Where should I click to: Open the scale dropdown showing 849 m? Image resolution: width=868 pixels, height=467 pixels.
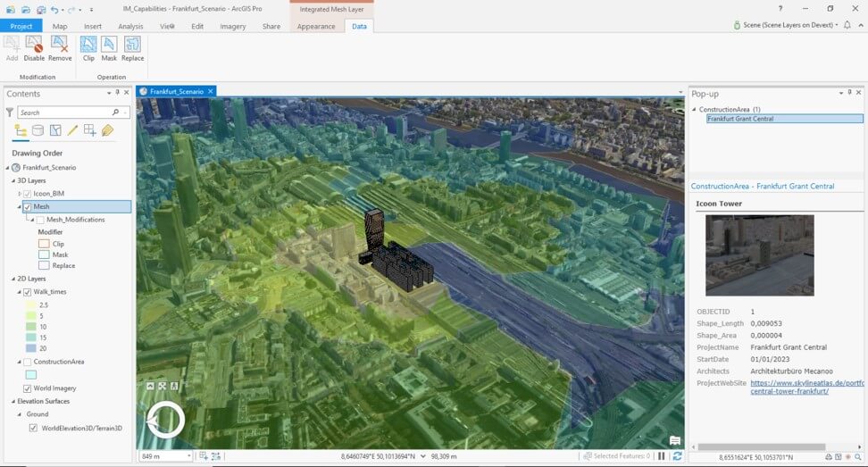pyautogui.click(x=188, y=456)
